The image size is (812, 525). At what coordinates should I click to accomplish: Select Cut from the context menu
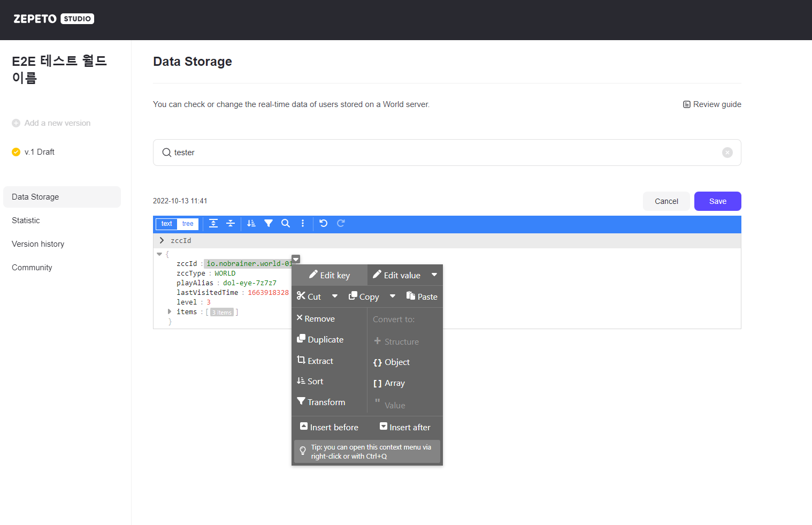pos(309,296)
